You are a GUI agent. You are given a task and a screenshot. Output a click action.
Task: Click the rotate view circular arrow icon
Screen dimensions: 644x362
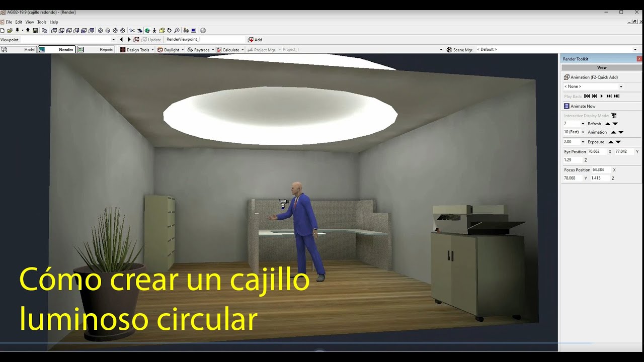(x=169, y=31)
